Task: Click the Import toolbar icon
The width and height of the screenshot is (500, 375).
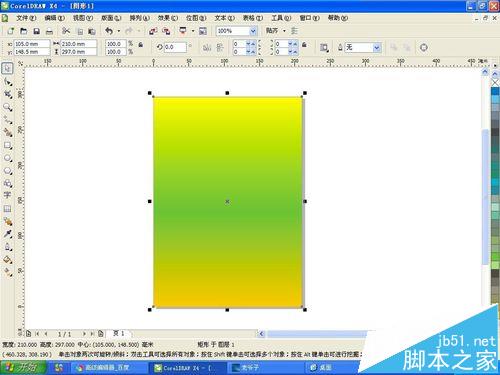Action: [x=153, y=31]
